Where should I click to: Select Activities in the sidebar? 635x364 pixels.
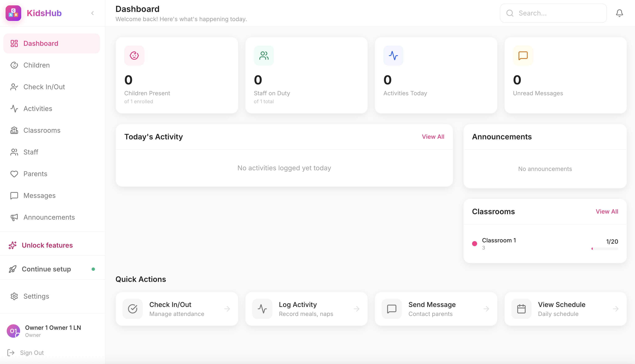pyautogui.click(x=51, y=108)
